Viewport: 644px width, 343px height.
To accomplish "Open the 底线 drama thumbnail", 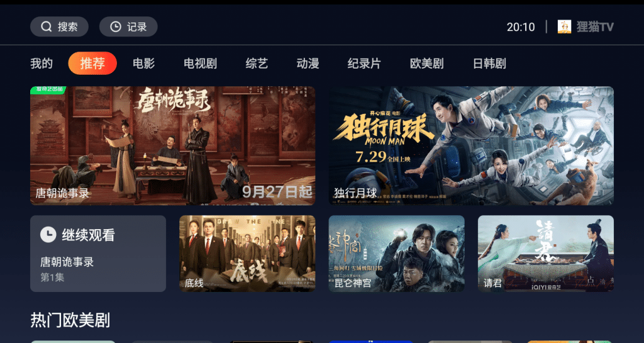I will coord(247,254).
